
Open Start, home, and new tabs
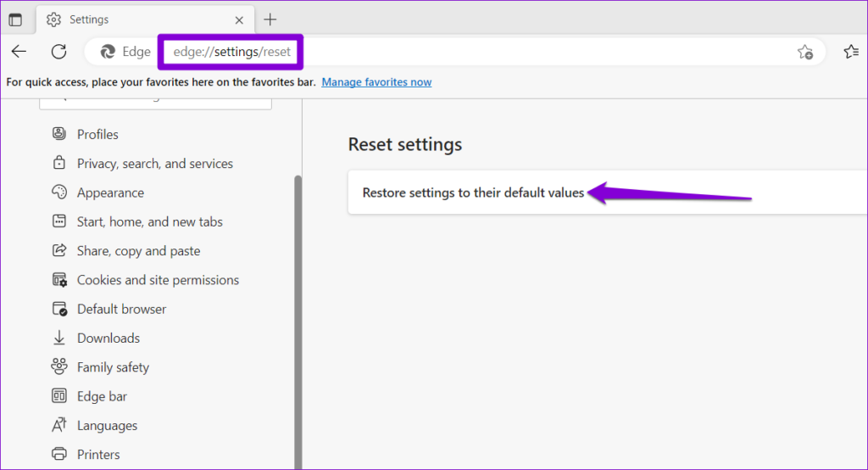[149, 221]
